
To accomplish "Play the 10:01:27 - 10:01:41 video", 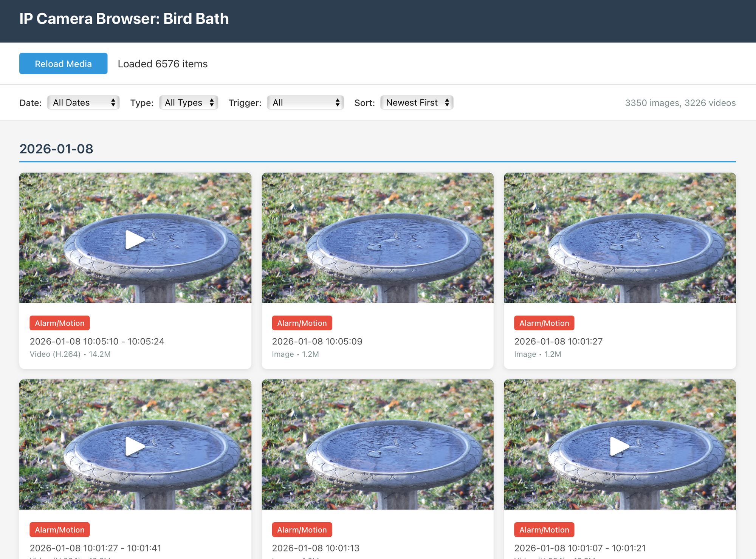I will point(135,446).
